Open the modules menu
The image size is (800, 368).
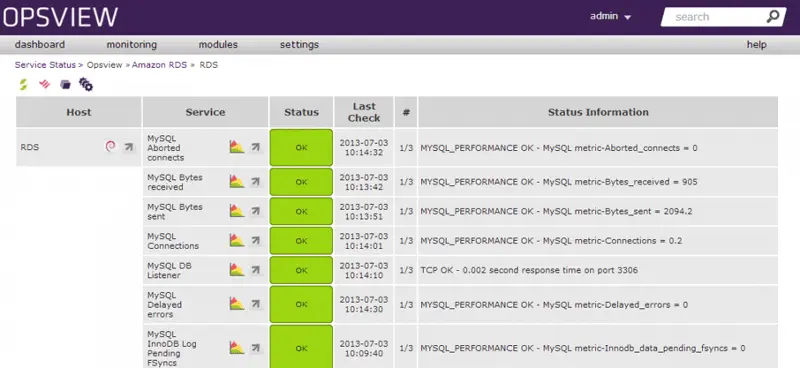coord(218,44)
